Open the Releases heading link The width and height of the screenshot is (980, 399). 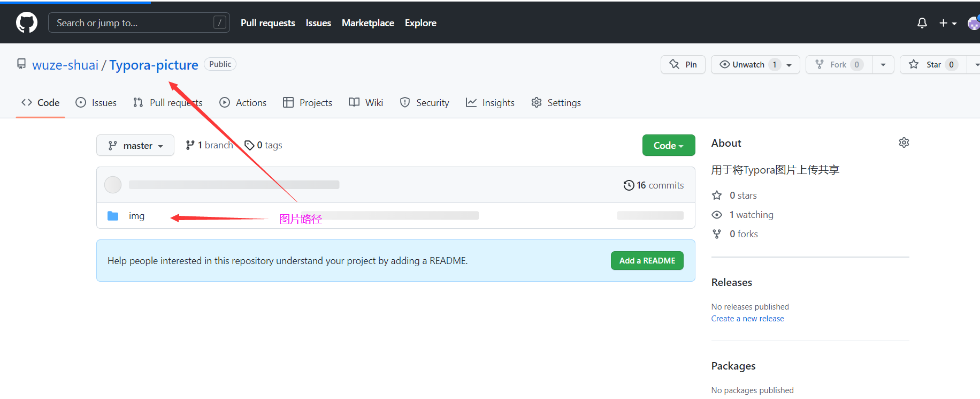pyautogui.click(x=732, y=282)
